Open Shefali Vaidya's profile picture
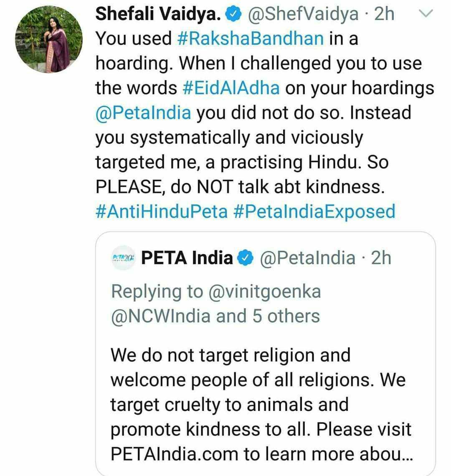This screenshot has height=476, width=451. 49,39
